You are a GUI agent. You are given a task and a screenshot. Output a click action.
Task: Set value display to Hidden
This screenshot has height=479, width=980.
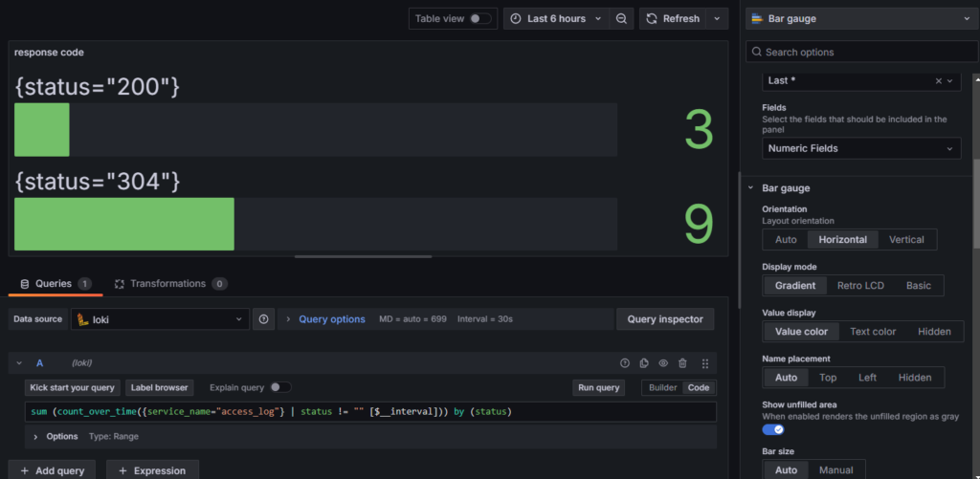click(934, 332)
